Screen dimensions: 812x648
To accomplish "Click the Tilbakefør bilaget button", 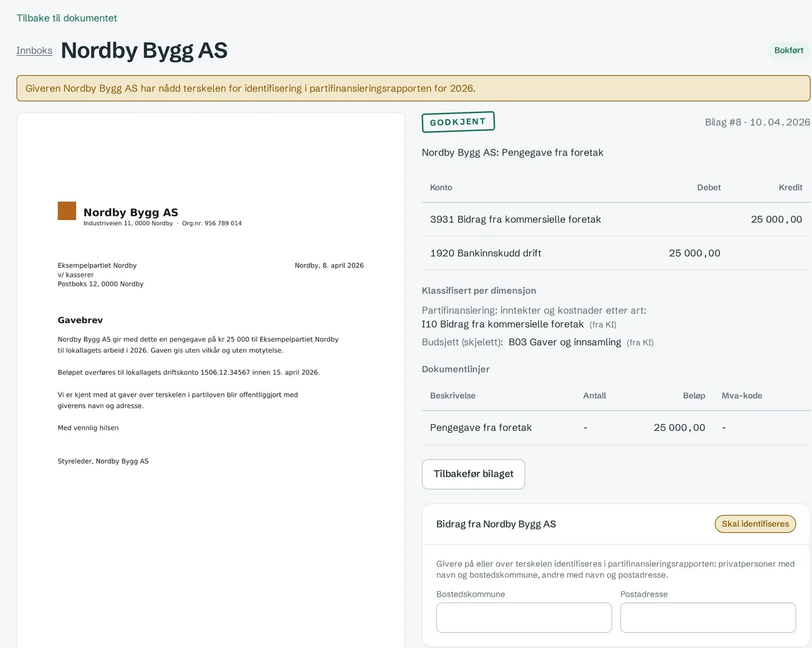I will (x=473, y=474).
